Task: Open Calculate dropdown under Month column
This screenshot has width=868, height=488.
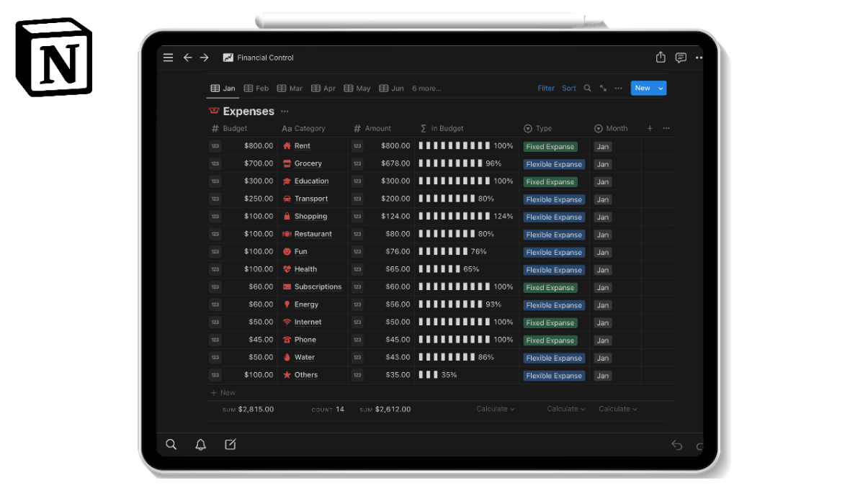Action: click(618, 409)
